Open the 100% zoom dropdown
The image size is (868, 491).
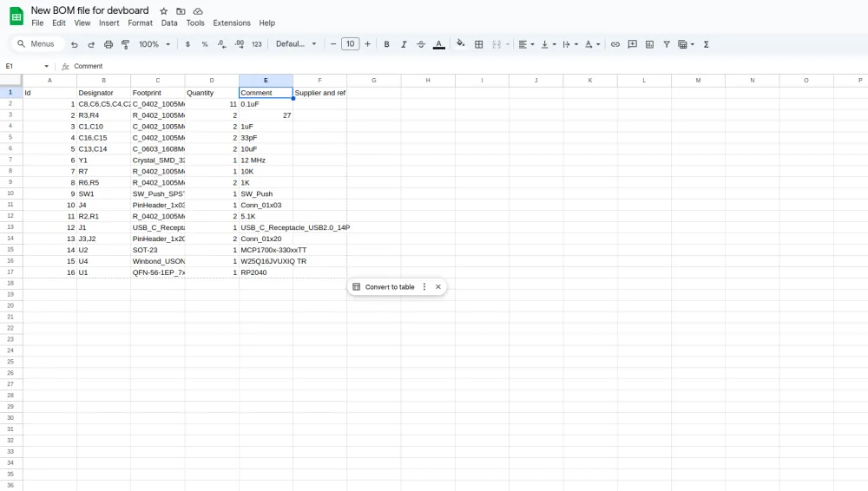[155, 44]
